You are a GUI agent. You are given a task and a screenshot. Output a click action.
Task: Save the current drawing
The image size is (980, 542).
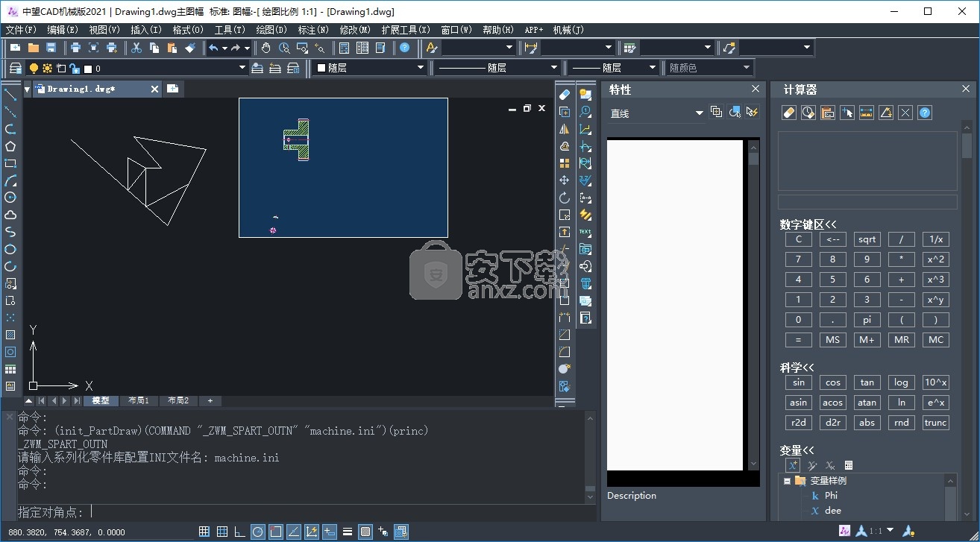tap(51, 48)
